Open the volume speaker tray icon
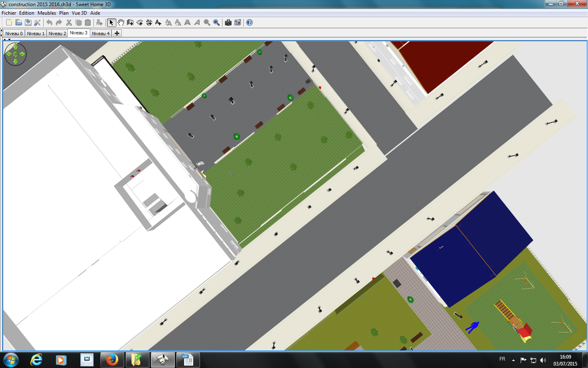This screenshot has height=368, width=588. [x=543, y=360]
